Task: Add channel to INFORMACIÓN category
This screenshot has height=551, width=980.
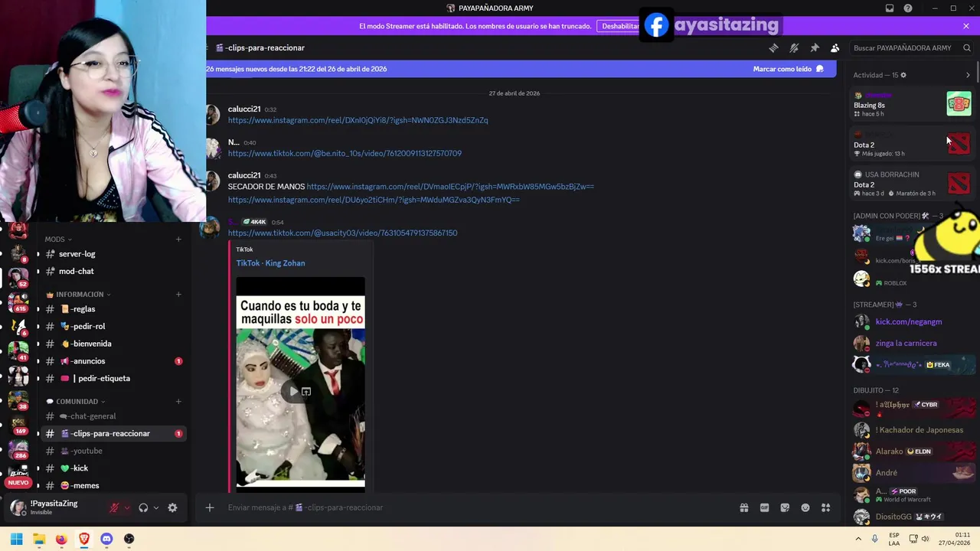Action: click(x=178, y=295)
